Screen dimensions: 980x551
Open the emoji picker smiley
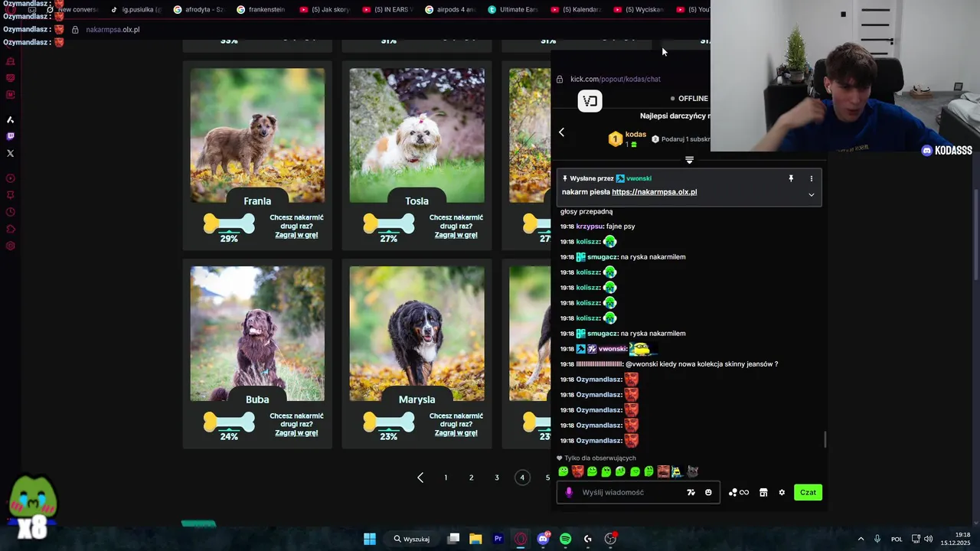(x=708, y=493)
